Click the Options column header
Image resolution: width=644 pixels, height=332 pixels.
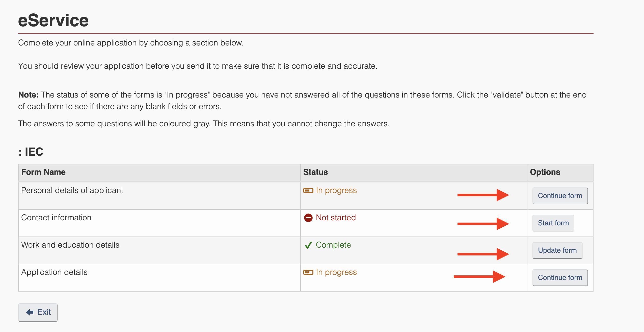[x=545, y=172]
